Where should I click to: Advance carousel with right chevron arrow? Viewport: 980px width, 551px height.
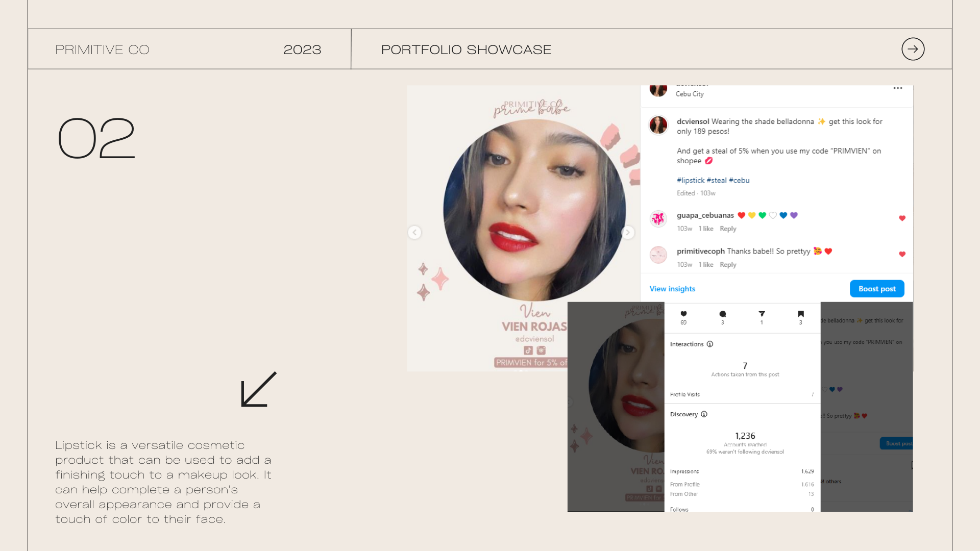(x=627, y=233)
